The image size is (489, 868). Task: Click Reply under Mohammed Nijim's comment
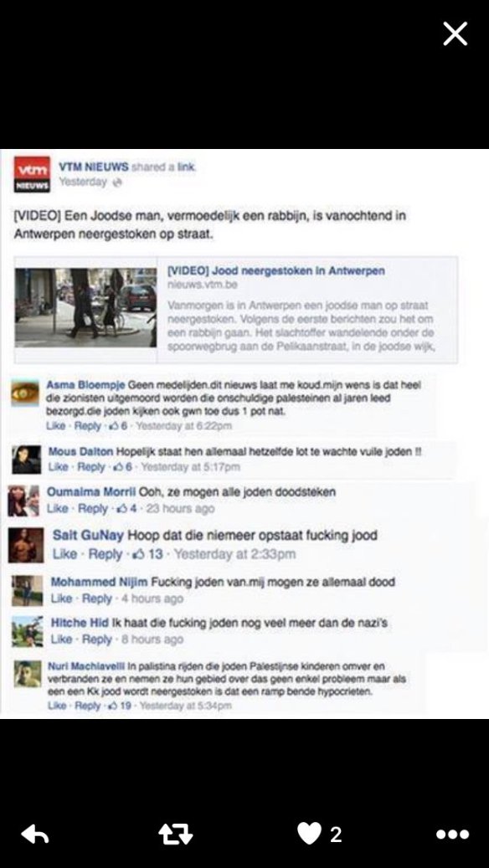tap(96, 599)
